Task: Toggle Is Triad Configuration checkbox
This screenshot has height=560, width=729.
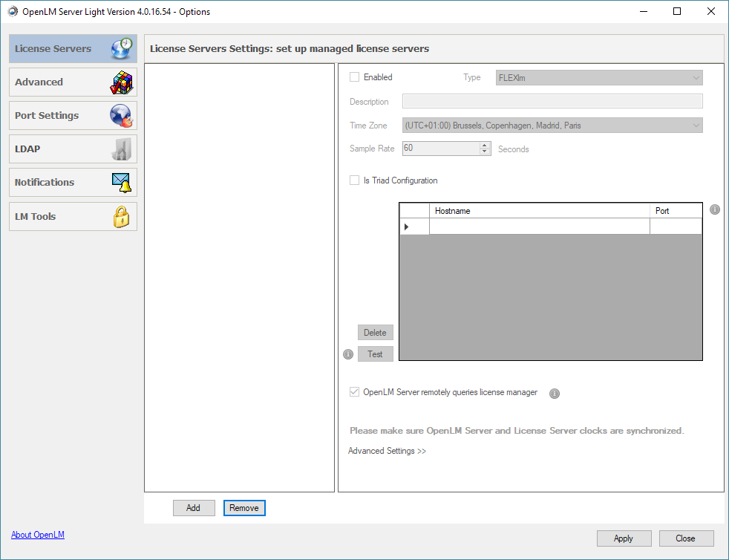Action: [x=355, y=180]
